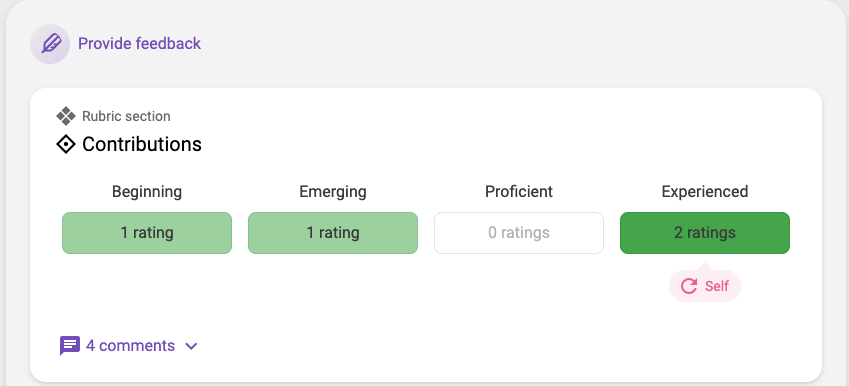
Task: Click the four-diamond rubric section icon
Action: tap(66, 116)
